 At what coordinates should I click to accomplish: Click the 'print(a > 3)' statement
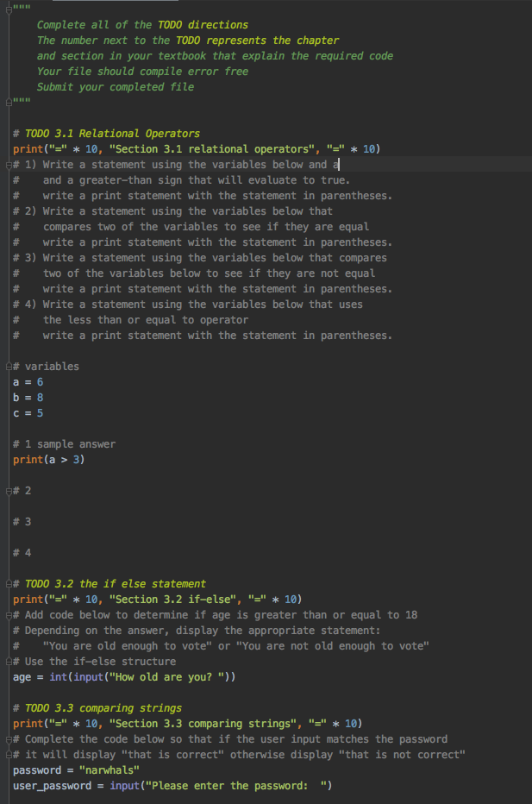tap(48, 460)
